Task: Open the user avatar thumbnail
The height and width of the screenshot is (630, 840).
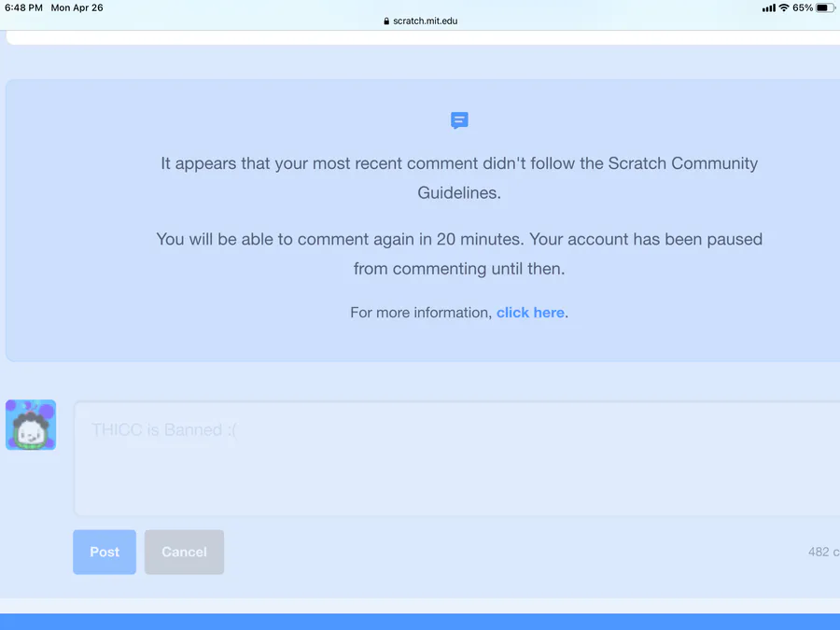Action: (31, 425)
